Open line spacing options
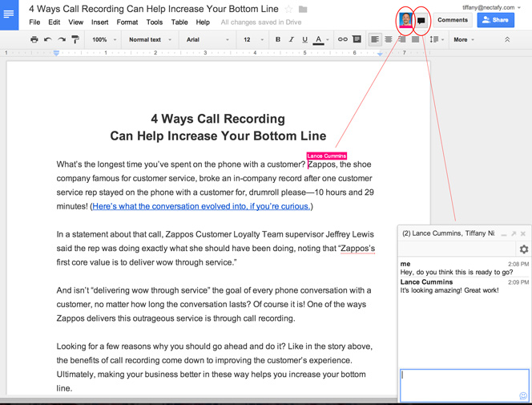The height and width of the screenshot is (405, 532). click(x=437, y=39)
